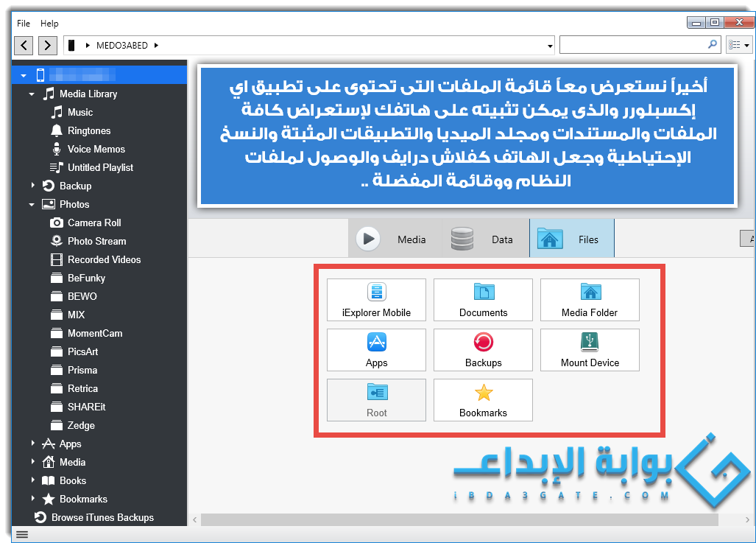Open Untitled Playlist in the sidebar

[100, 167]
